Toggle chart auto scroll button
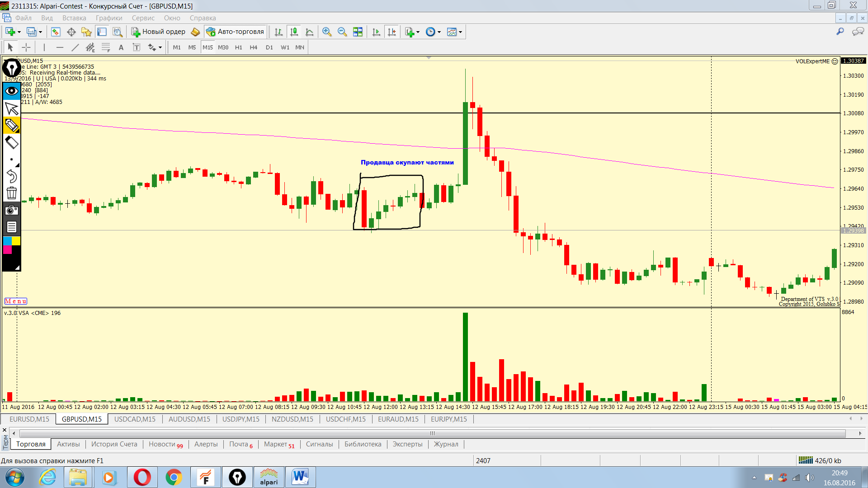Viewport: 868px width, 488px height. [376, 32]
